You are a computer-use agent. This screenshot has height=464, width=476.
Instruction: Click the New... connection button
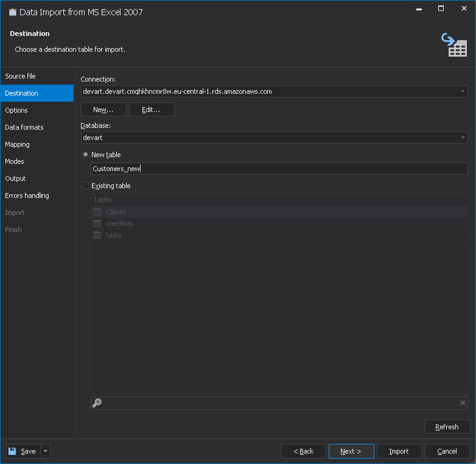point(103,110)
